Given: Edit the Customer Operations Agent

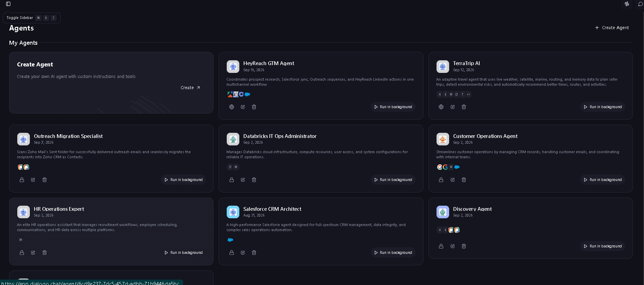Looking at the screenshot, I should point(452,180).
